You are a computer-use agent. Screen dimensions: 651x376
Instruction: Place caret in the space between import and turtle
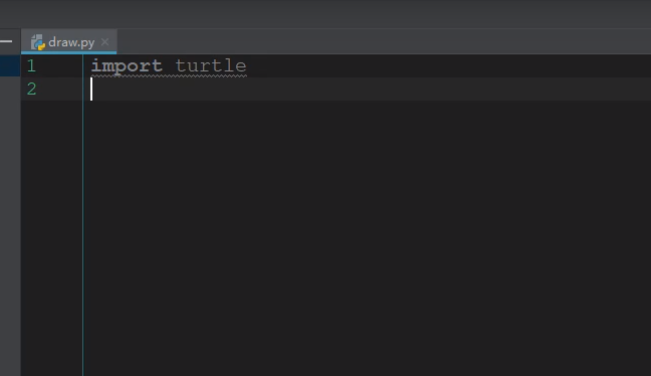coord(169,66)
